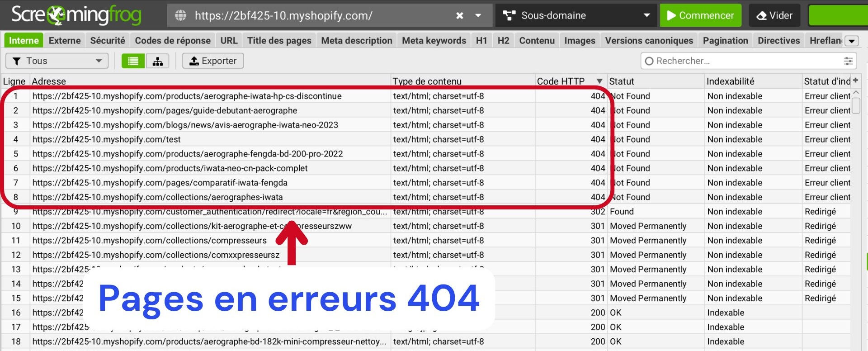Screen dimensions: 868x351
Task: Sort by Type de contenu column header
Action: tap(462, 81)
